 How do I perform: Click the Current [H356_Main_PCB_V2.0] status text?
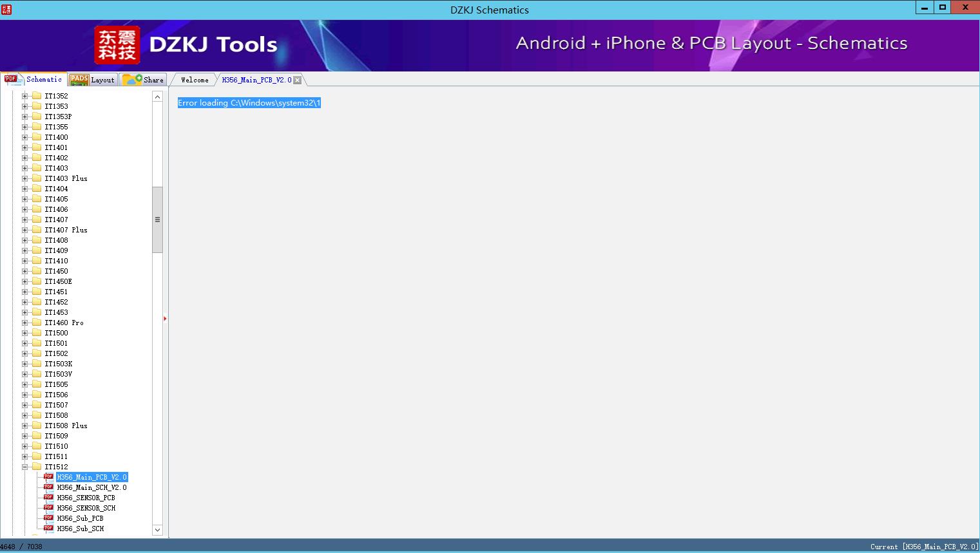coord(924,547)
